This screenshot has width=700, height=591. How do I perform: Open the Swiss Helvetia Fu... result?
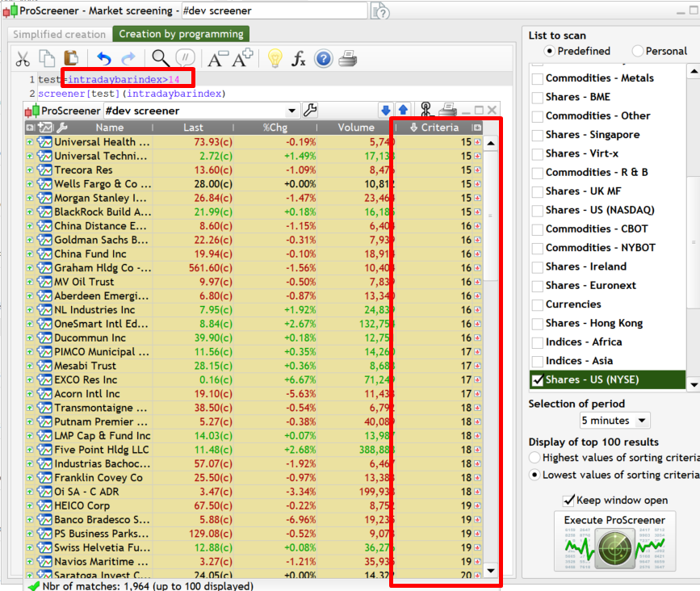(103, 547)
